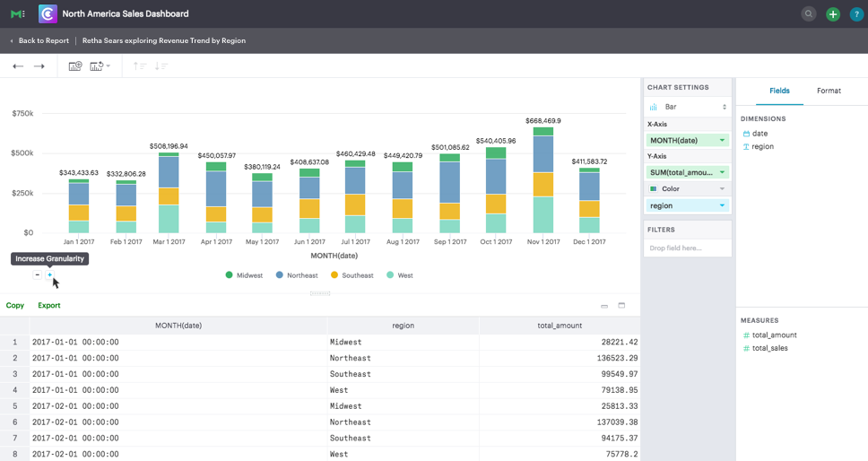Open the help question mark icon
The width and height of the screenshot is (868, 461).
(x=856, y=14)
